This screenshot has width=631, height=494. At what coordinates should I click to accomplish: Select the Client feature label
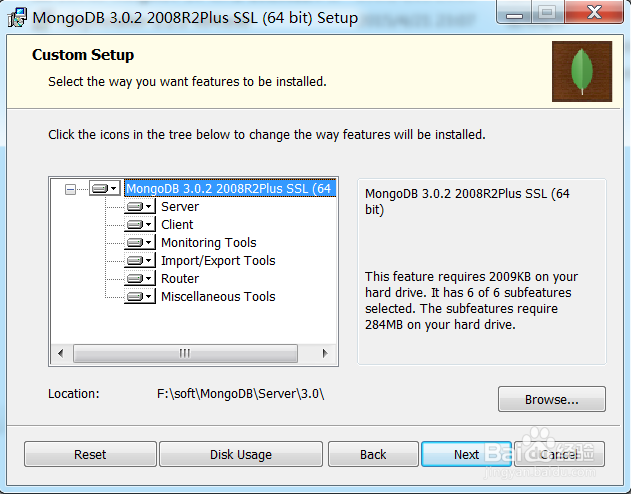click(x=177, y=224)
